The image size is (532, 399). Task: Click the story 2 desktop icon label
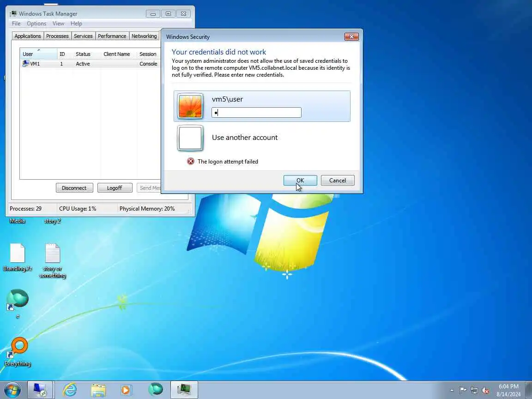52,221
